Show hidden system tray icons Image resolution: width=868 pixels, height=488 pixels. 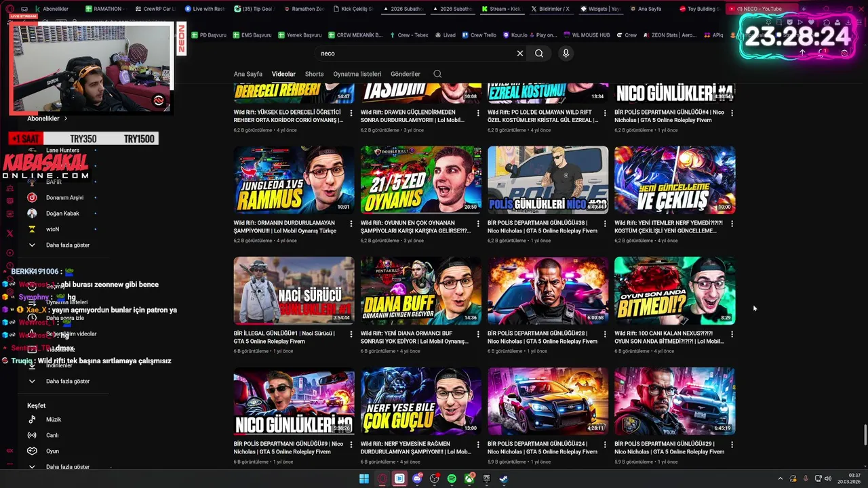[x=780, y=479]
